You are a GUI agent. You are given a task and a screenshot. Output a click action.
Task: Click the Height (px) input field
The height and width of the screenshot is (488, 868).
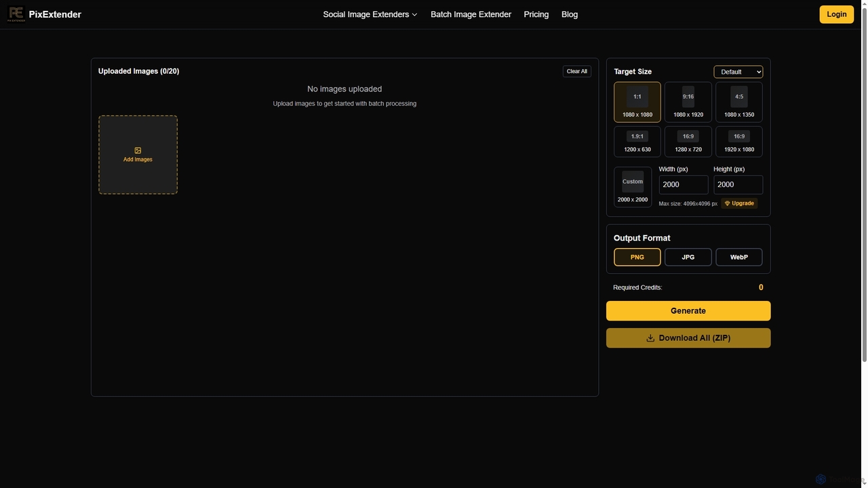point(738,185)
